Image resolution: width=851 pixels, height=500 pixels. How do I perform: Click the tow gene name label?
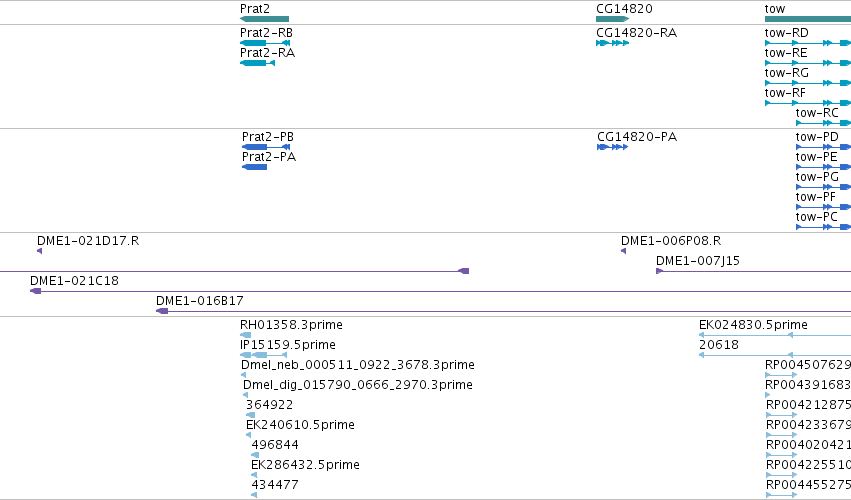tap(775, 9)
